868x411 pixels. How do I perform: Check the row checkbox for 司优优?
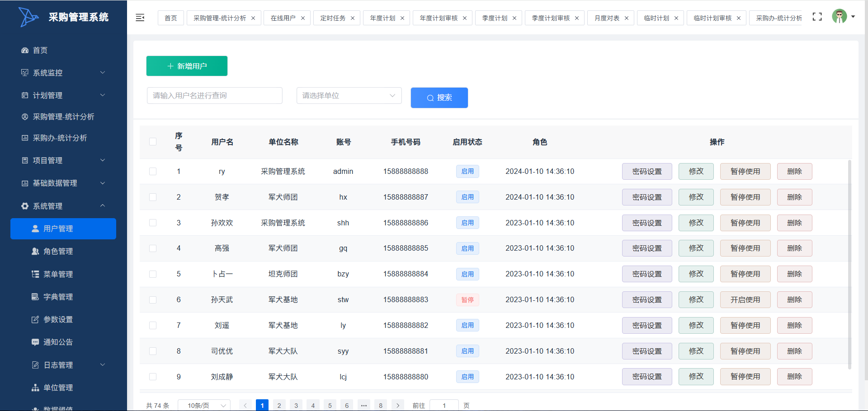[153, 351]
